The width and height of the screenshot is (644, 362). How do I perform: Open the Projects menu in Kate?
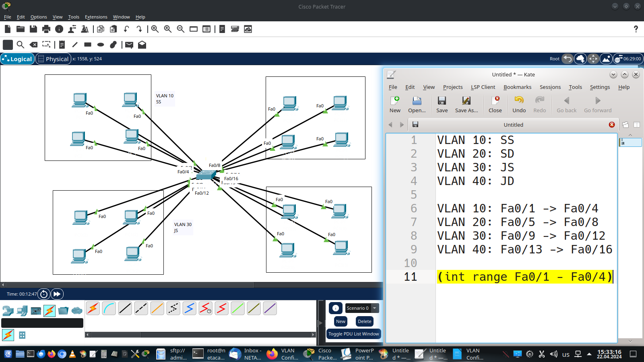(x=453, y=87)
